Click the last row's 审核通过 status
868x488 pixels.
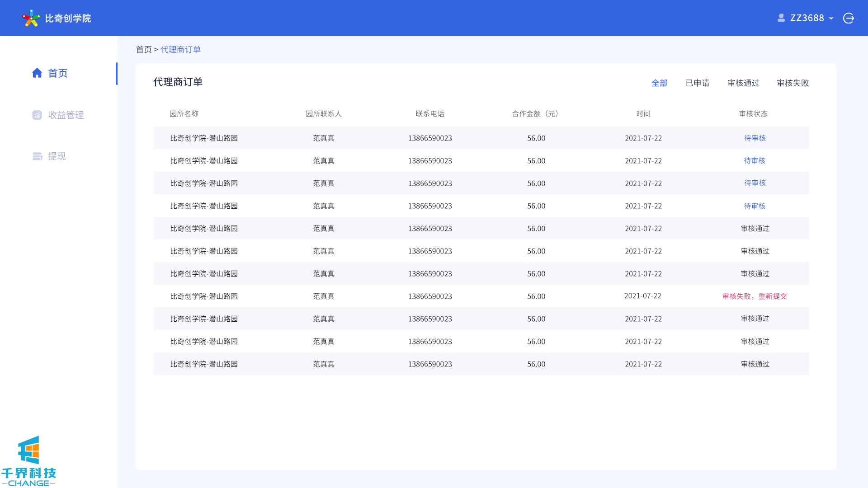[755, 364]
